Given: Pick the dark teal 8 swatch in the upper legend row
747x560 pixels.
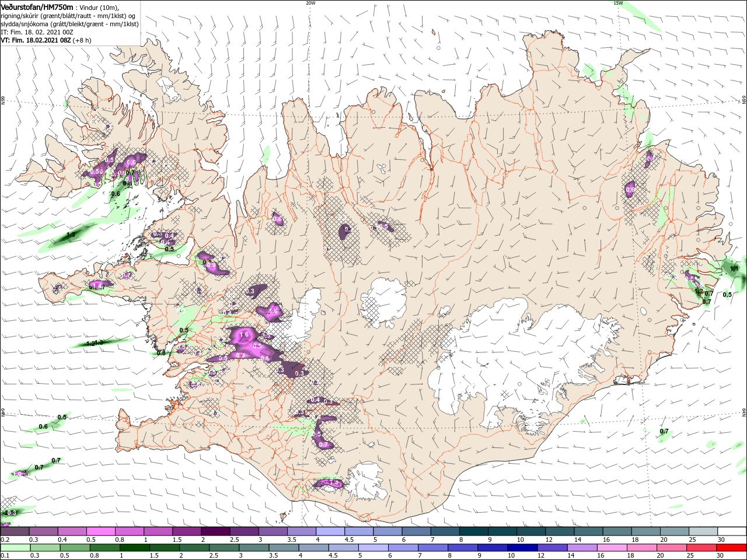Looking at the screenshot, I should (x=473, y=531).
